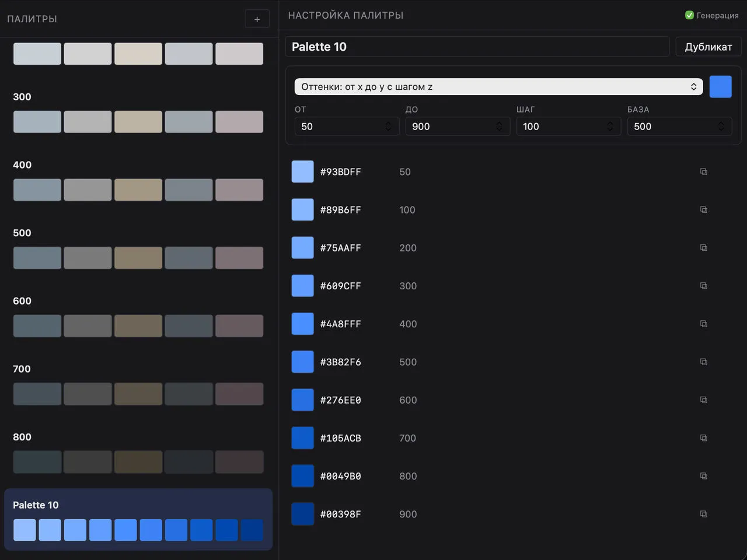Copy the #89B6FF shade 100 value
Viewport: 747px width, 560px height.
click(703, 209)
